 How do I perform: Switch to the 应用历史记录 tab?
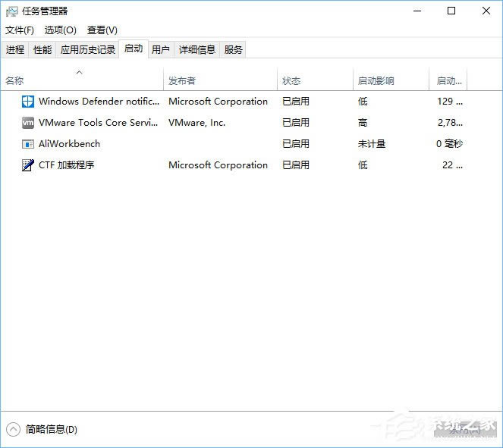[x=87, y=50]
